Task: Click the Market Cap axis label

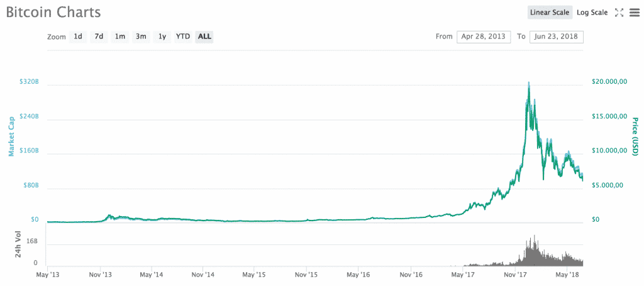Action: click(x=11, y=136)
